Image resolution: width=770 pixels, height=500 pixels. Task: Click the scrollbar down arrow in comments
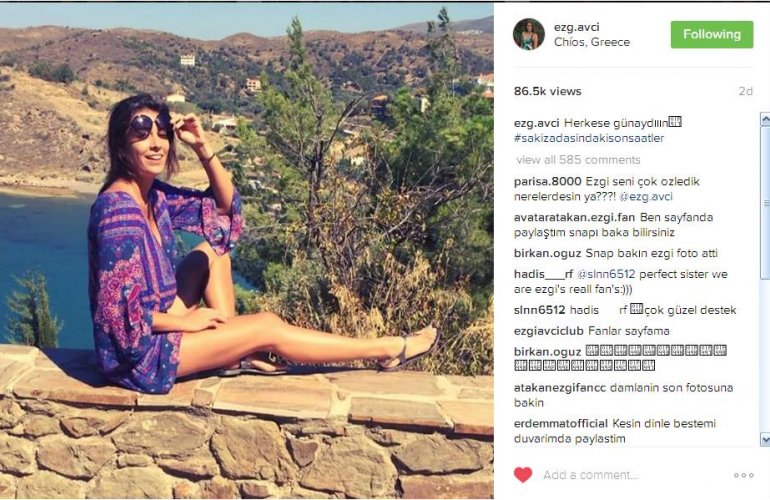765,439
